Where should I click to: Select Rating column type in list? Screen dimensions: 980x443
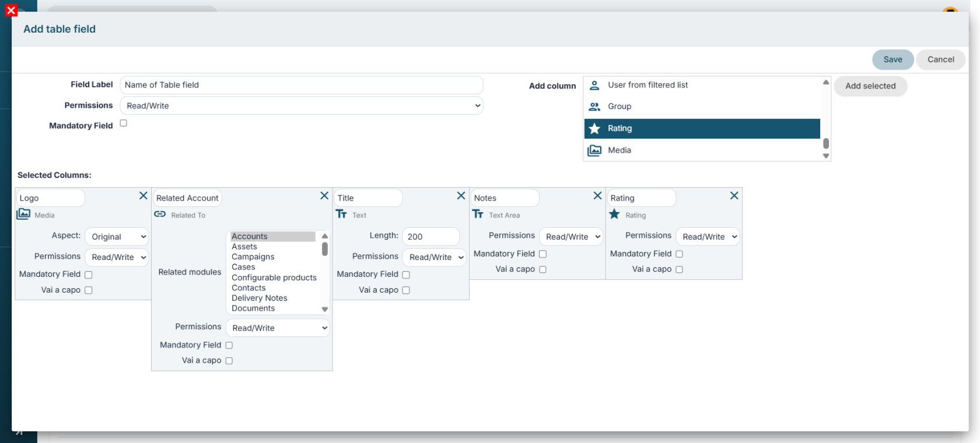point(702,128)
